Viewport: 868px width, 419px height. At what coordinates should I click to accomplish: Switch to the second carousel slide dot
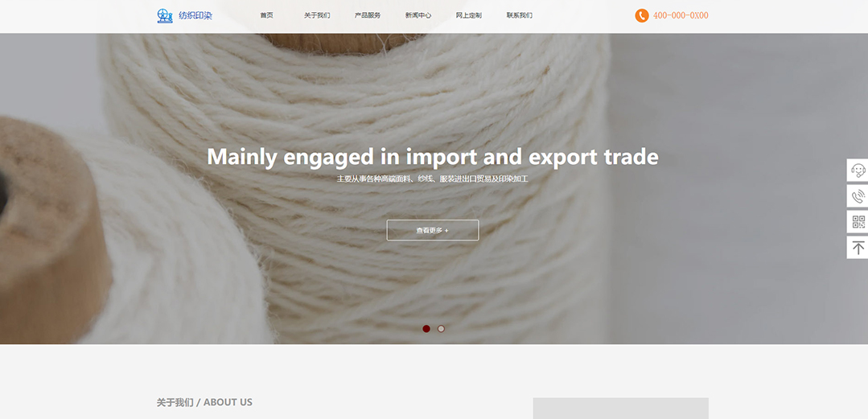[441, 329]
